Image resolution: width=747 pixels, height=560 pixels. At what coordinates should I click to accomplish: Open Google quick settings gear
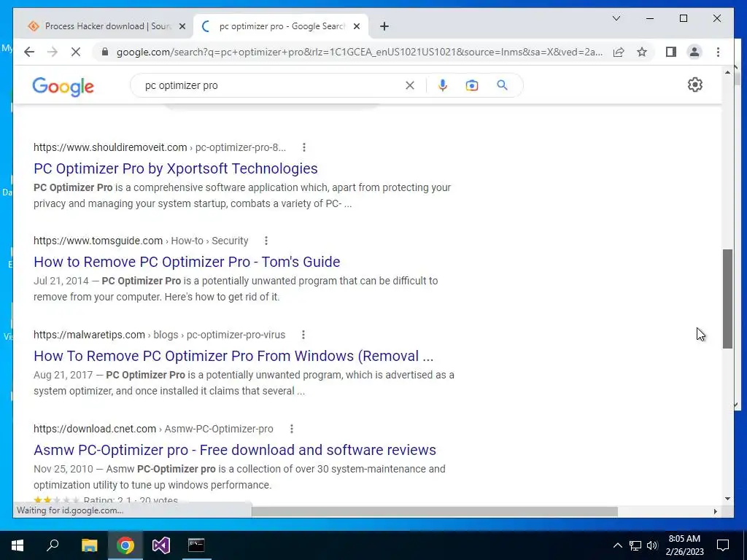point(695,85)
